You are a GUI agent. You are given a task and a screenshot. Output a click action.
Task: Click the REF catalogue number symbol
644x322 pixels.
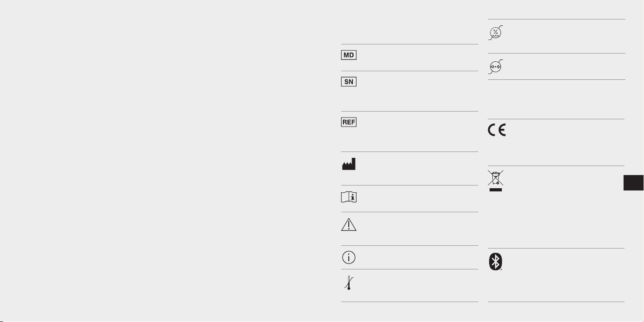349,122
